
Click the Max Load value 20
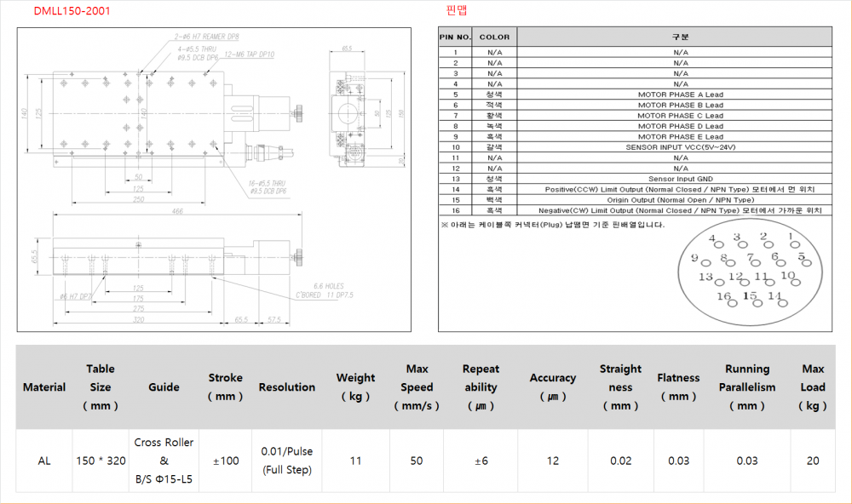coord(813,461)
